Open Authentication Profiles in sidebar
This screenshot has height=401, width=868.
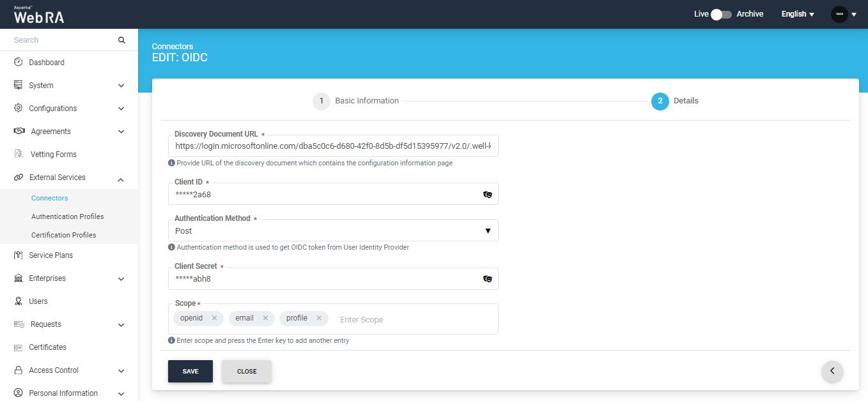coord(68,216)
